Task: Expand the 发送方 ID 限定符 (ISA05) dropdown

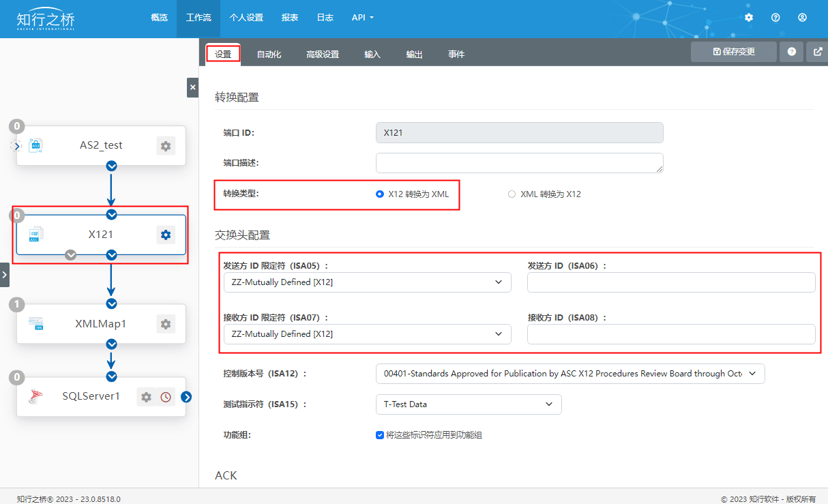Action: point(367,282)
